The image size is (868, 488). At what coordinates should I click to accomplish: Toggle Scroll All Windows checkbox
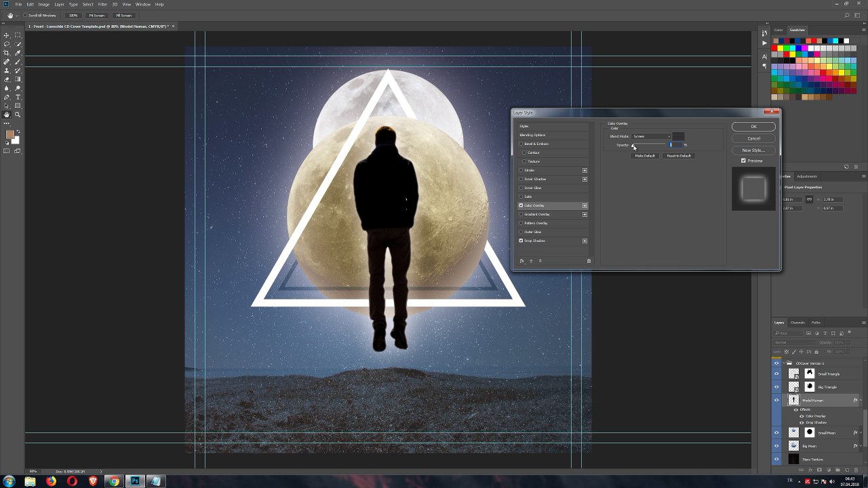26,15
